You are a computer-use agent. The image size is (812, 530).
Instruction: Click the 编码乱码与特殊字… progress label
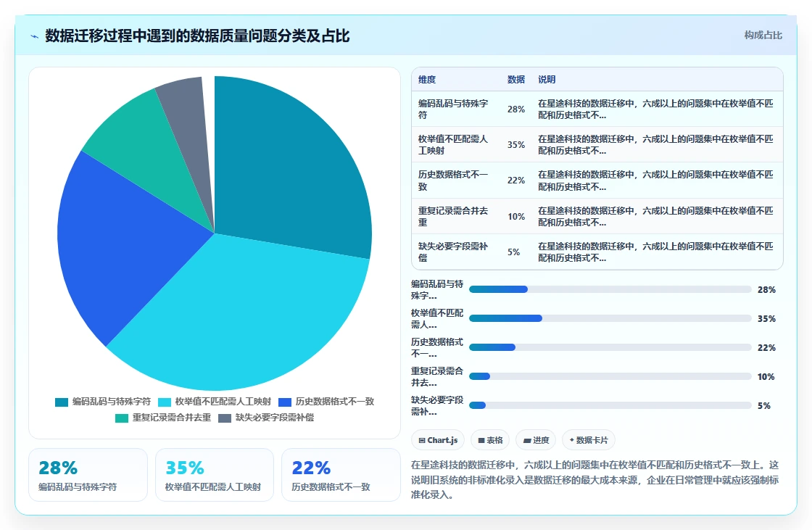pos(438,289)
